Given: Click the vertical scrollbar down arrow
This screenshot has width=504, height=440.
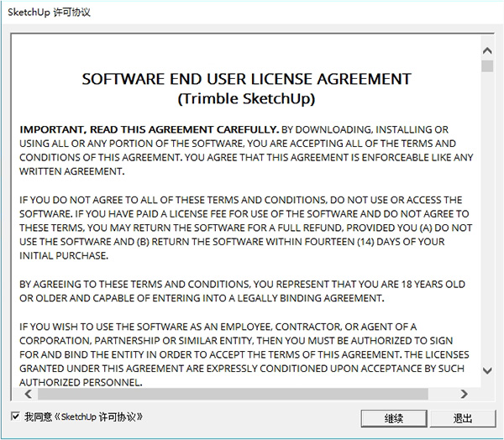Looking at the screenshot, I should click(487, 370).
